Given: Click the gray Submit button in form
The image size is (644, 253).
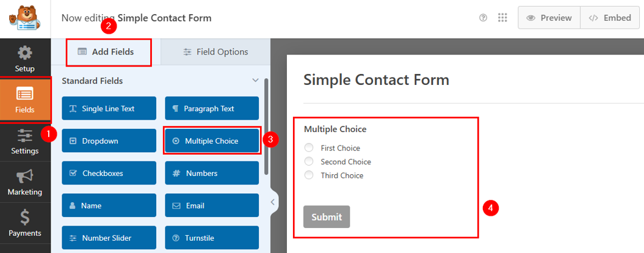Looking at the screenshot, I should point(327,217).
